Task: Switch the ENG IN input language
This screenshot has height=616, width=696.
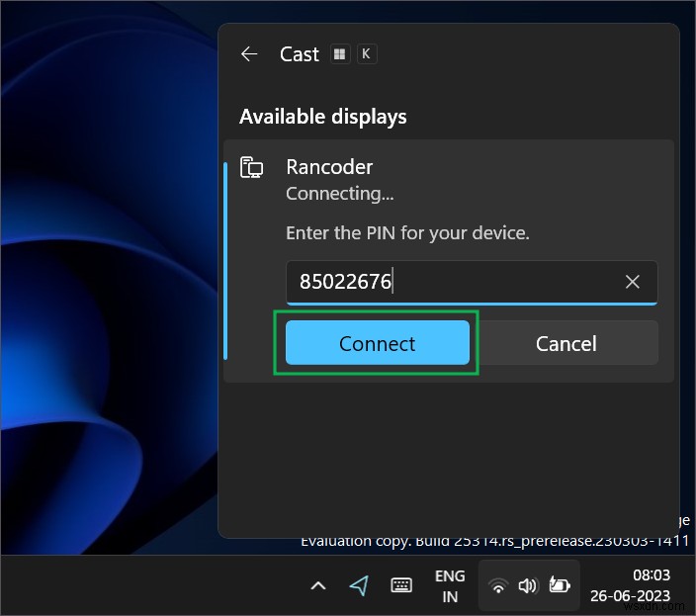Action: [x=450, y=585]
